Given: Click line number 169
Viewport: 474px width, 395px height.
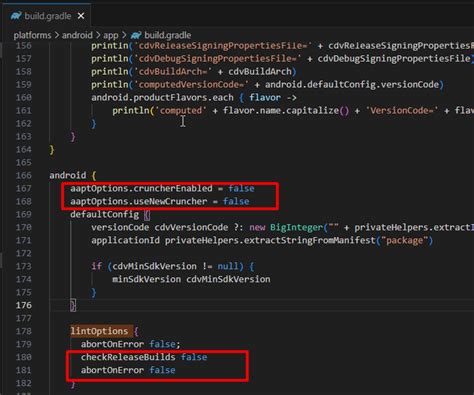Looking at the screenshot, I should 24,214.
